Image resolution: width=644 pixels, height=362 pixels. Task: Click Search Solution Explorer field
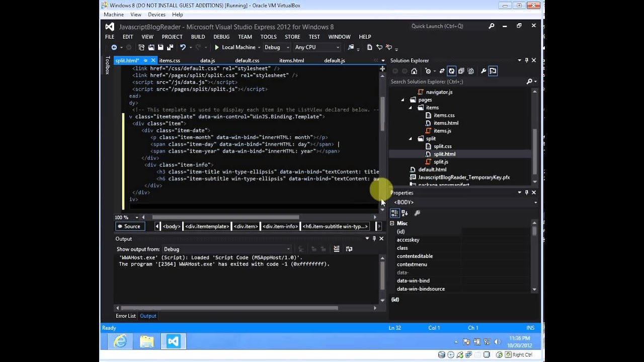coord(457,81)
